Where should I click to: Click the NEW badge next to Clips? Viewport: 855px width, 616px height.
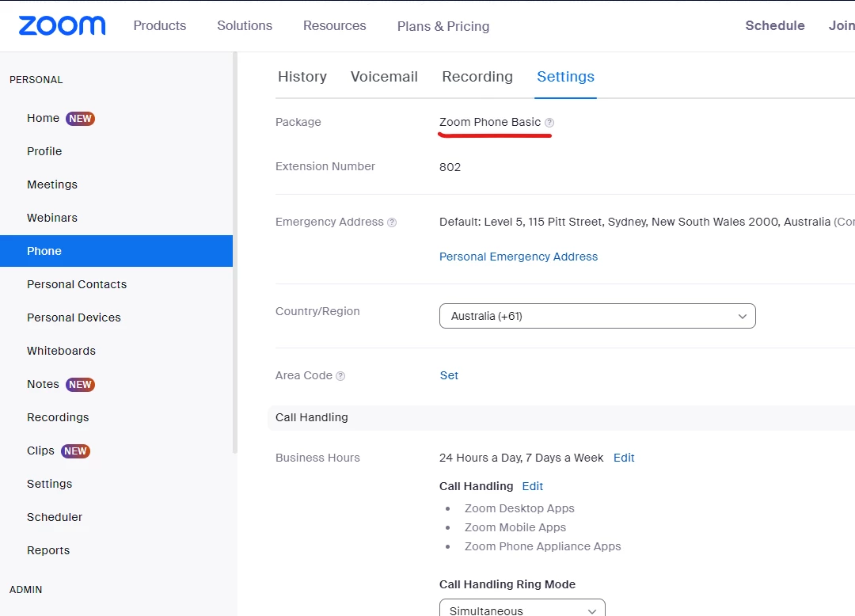coord(75,451)
